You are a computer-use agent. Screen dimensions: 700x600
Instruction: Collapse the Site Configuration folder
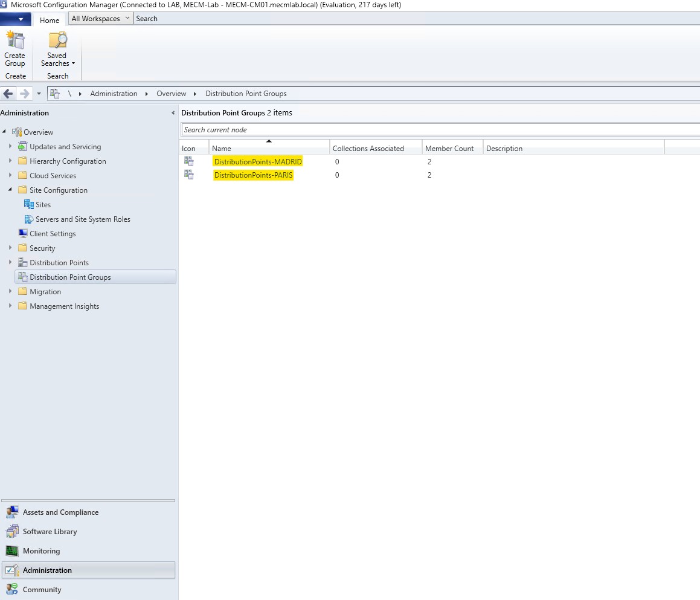click(x=10, y=190)
